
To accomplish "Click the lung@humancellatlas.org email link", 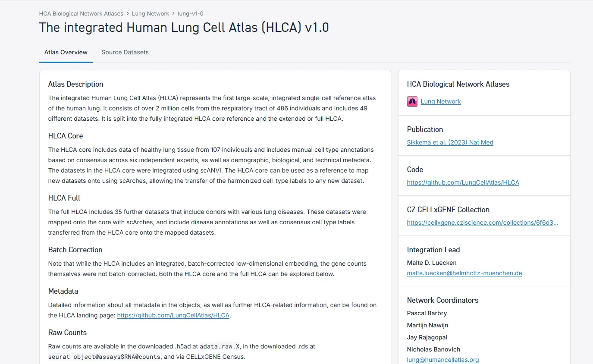I will pyautogui.click(x=443, y=360).
